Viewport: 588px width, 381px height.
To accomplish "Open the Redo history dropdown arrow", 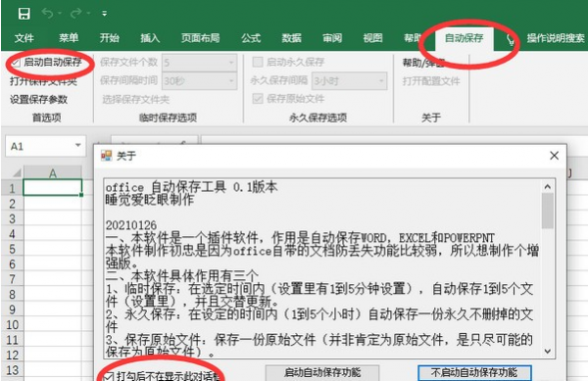I will 88,14.
